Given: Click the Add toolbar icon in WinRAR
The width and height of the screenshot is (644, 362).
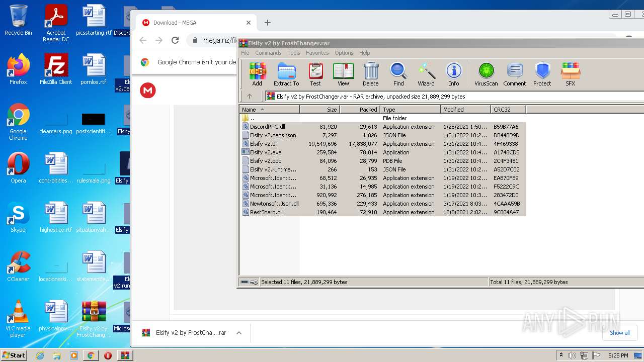Looking at the screenshot, I should pyautogui.click(x=257, y=74).
